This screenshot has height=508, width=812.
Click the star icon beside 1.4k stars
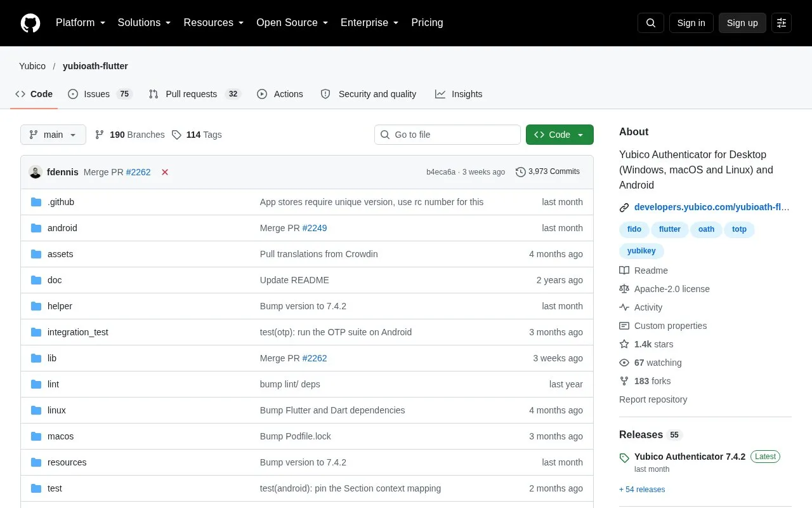(624, 344)
